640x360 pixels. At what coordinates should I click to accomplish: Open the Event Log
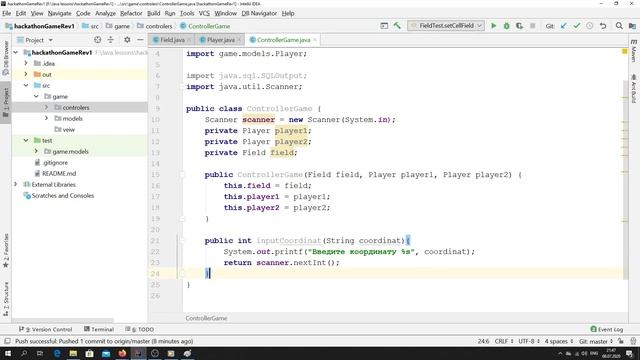click(x=607, y=329)
